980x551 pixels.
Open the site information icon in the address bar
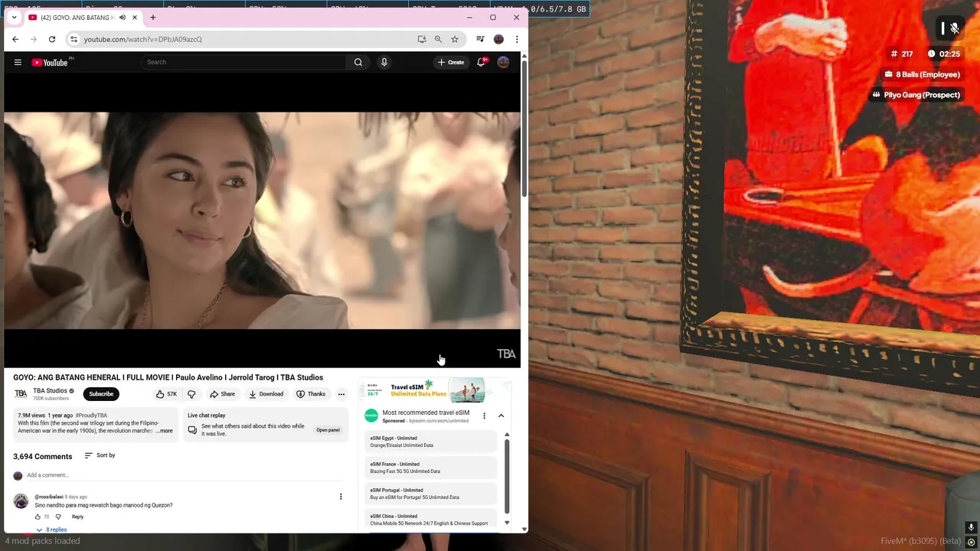(73, 39)
